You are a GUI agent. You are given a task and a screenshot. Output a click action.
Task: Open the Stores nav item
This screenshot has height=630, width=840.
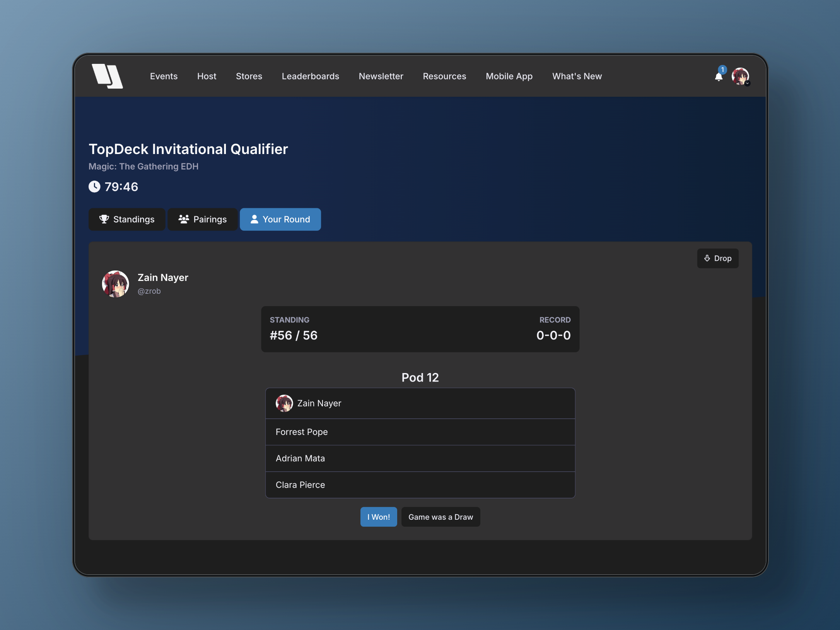click(249, 76)
